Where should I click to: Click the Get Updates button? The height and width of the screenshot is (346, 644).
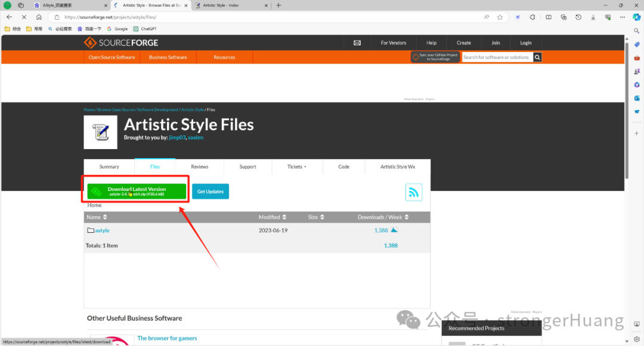coord(210,191)
